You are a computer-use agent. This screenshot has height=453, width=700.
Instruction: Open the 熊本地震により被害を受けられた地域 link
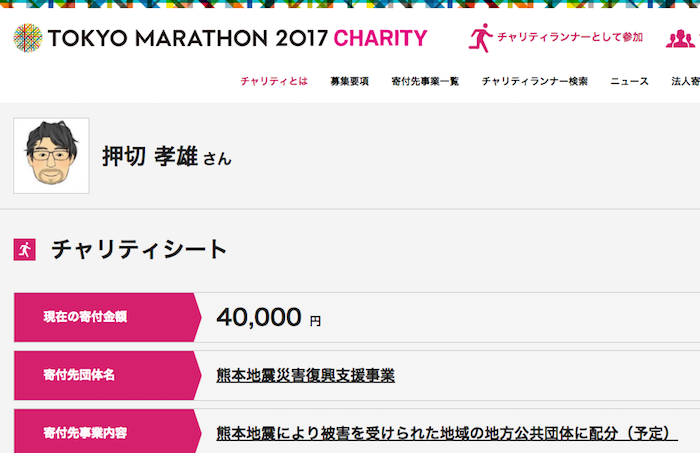(447, 433)
